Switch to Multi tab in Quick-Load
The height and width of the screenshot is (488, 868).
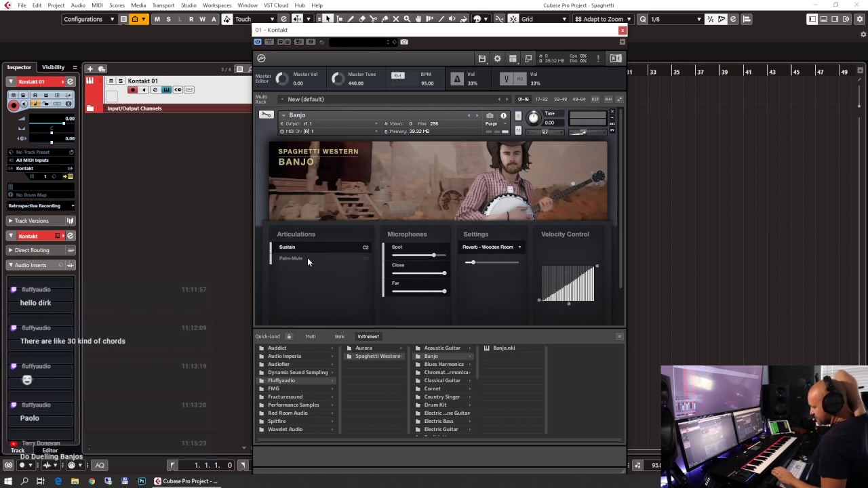[311, 336]
